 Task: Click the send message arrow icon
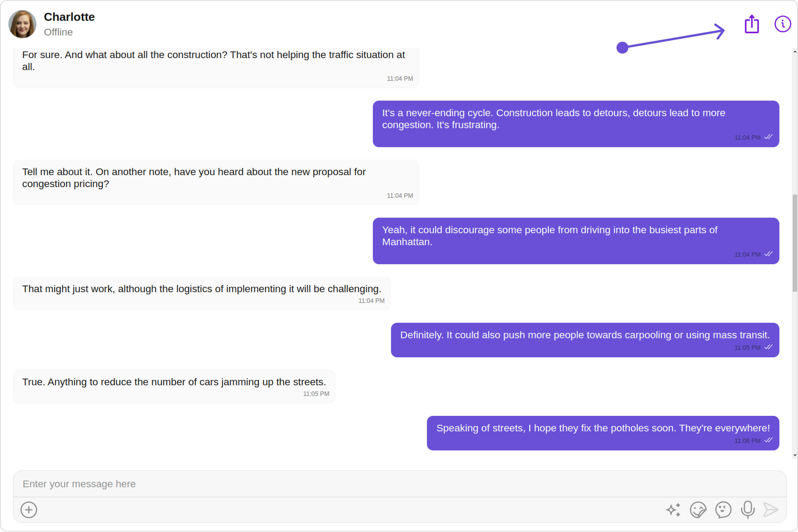[x=771, y=510]
